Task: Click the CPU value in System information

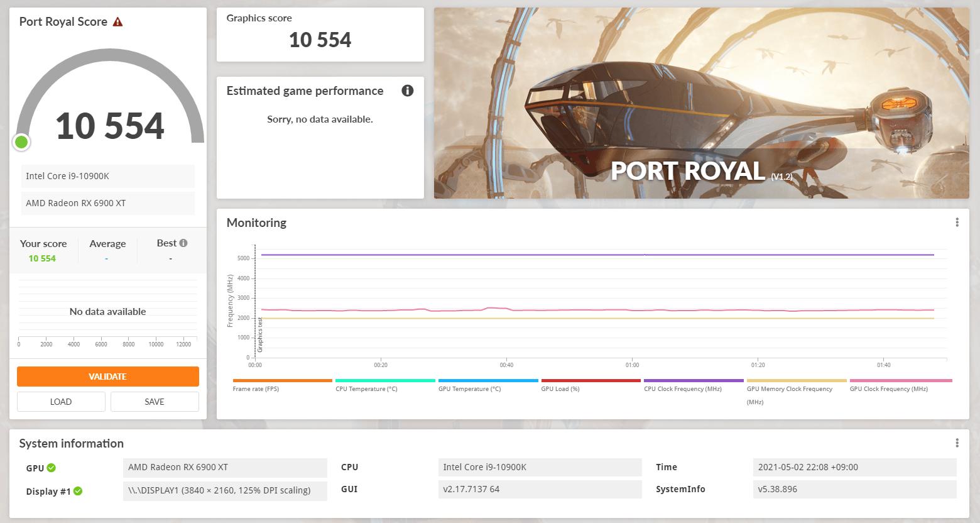Action: coord(540,468)
